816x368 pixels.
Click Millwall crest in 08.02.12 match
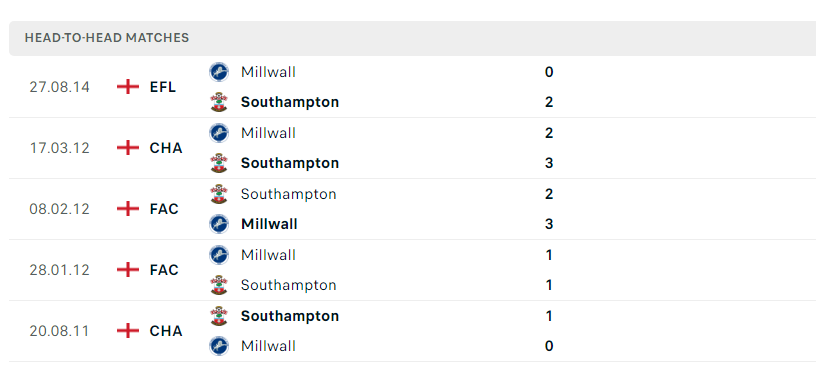[x=219, y=224]
